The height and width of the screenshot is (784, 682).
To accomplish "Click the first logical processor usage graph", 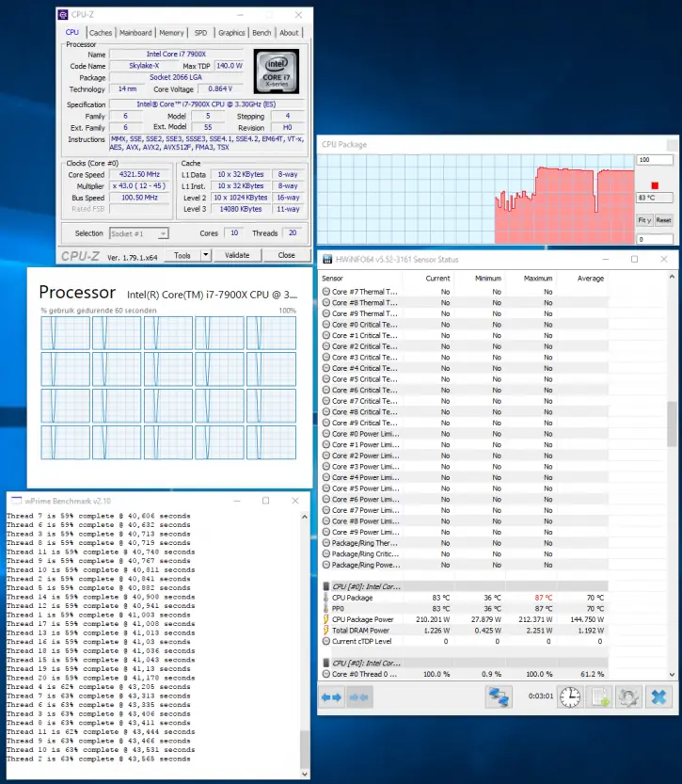I will click(66, 333).
